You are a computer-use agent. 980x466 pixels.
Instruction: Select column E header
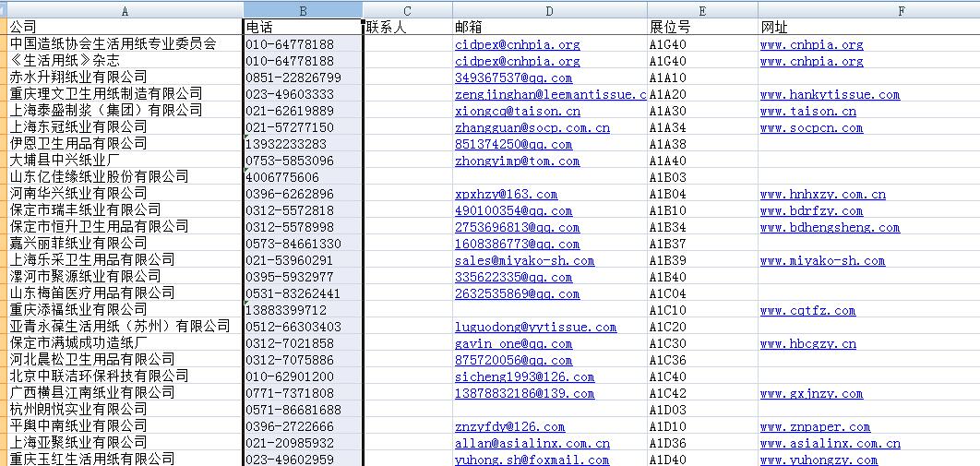coord(702,11)
